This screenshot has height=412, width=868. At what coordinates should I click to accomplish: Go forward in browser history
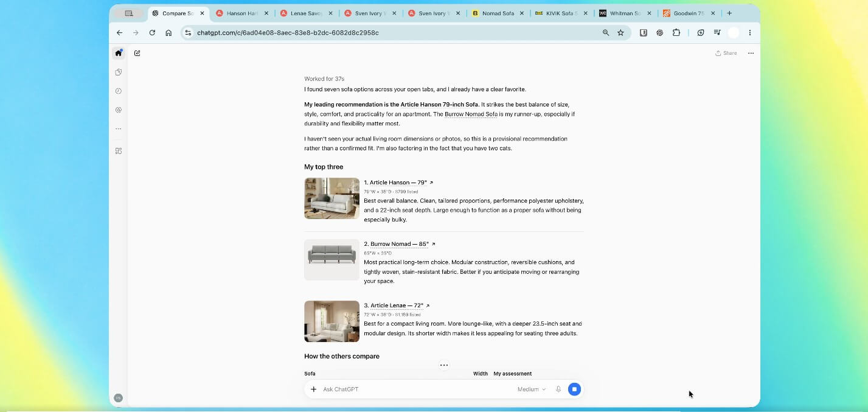pos(136,33)
